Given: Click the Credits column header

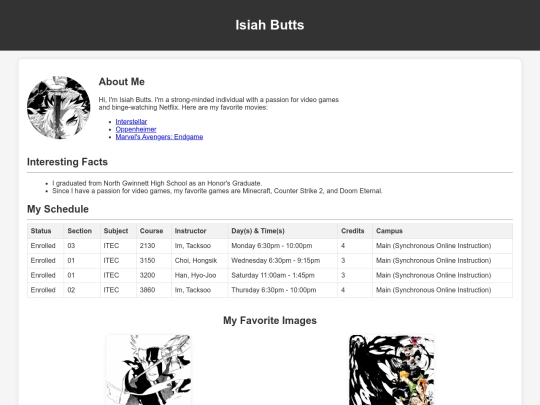Looking at the screenshot, I should coord(355,231).
